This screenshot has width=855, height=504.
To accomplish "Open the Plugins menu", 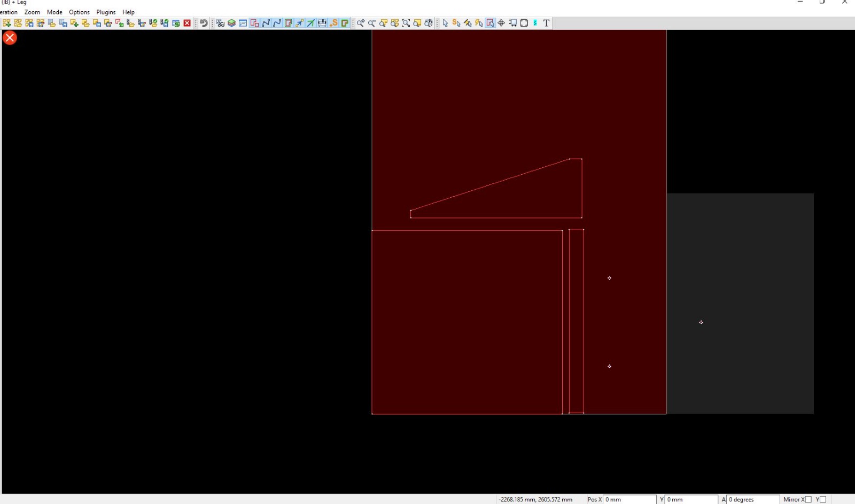I will click(x=106, y=12).
